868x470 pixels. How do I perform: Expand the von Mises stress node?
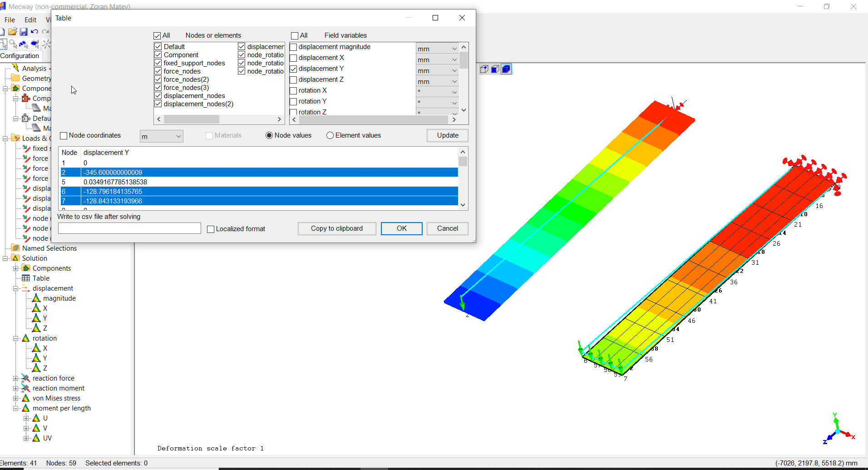tap(16, 398)
